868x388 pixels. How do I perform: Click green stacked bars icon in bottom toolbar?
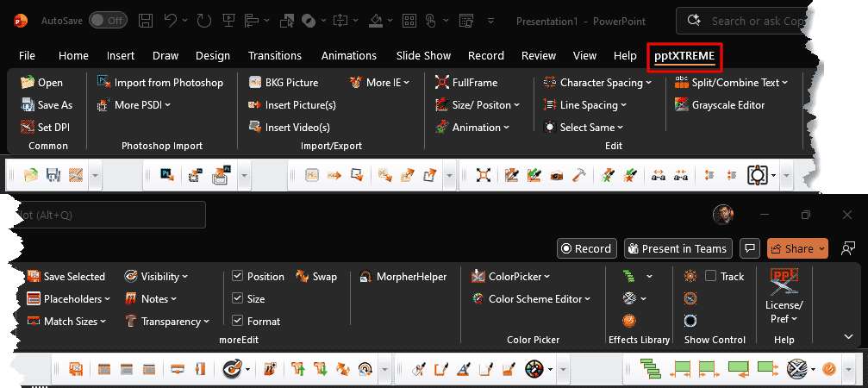649,368
